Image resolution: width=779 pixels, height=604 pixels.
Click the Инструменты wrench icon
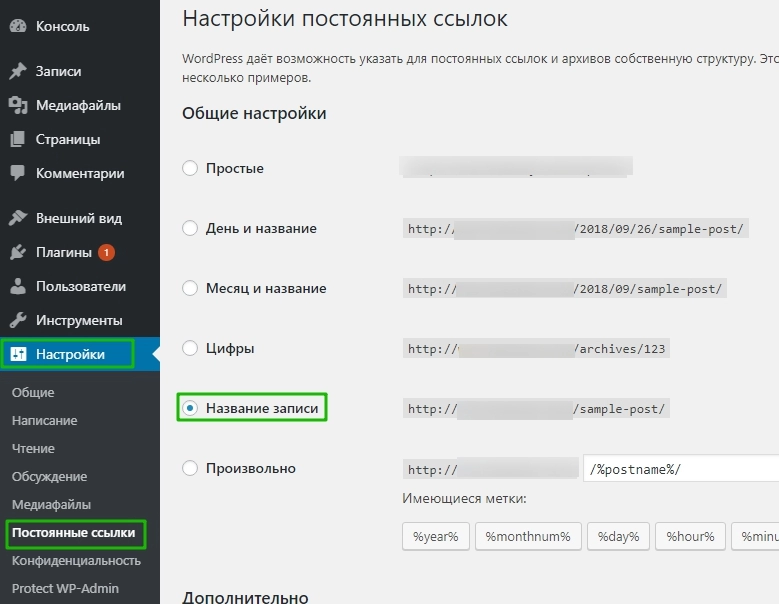pos(18,320)
